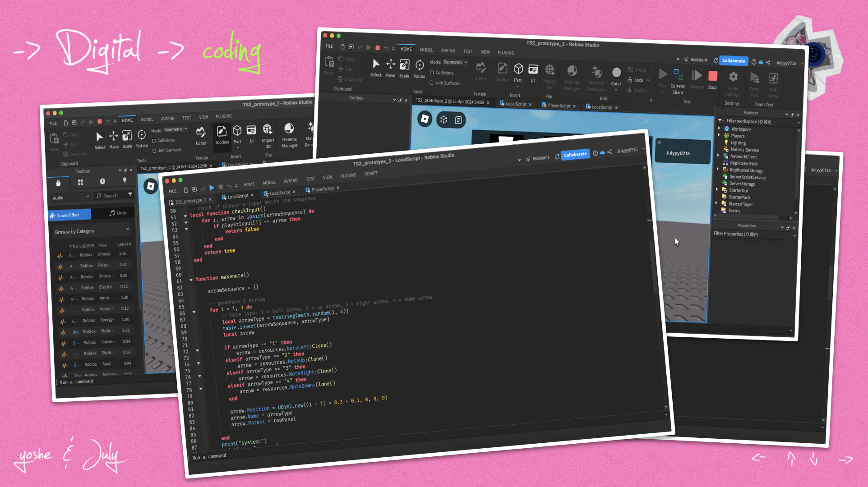Select the Move tool in TS2_prototype_2 window
Image resolution: width=868 pixels, height=487 pixels.
click(390, 68)
